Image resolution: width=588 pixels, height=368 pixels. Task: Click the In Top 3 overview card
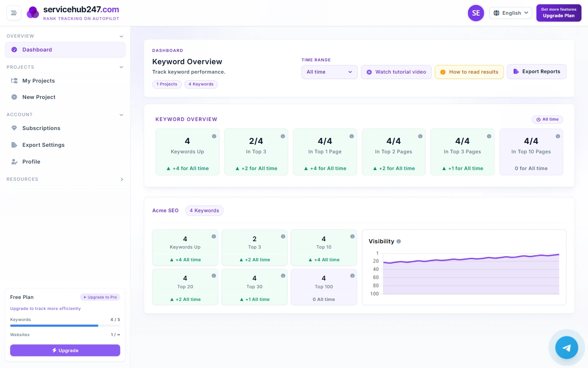(256, 152)
